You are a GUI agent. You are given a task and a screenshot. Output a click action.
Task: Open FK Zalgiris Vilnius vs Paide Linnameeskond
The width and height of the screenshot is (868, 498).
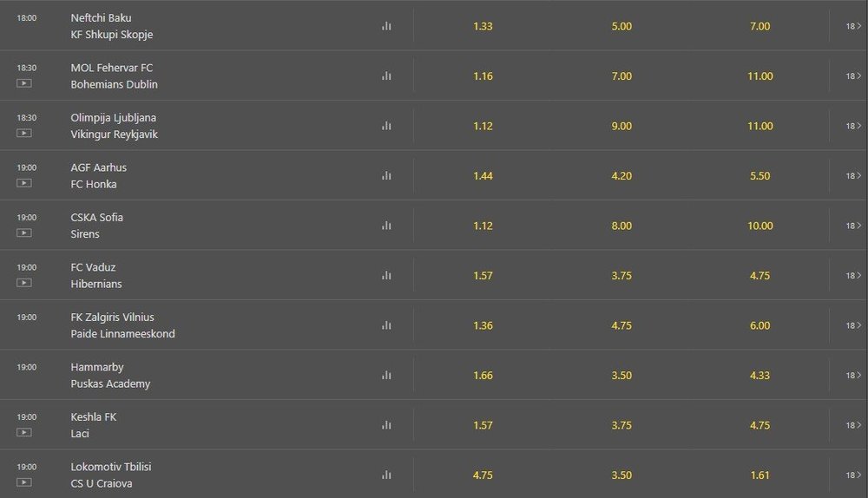point(123,325)
